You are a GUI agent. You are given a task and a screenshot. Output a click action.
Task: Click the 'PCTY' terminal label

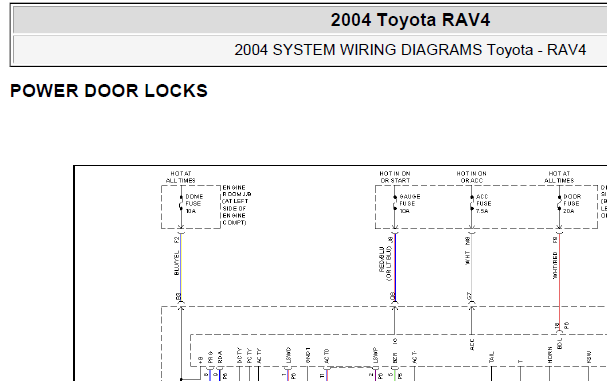(x=249, y=355)
